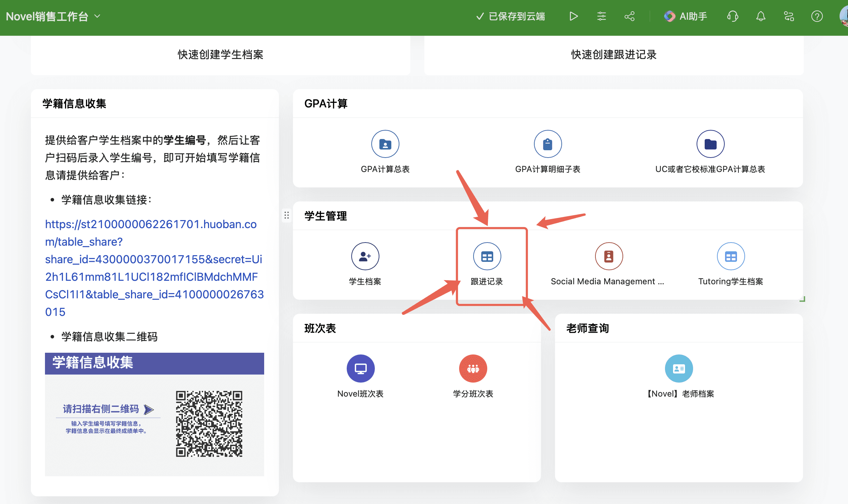The image size is (848, 504).
Task: Open Social Media Management icon
Action: coord(609,256)
